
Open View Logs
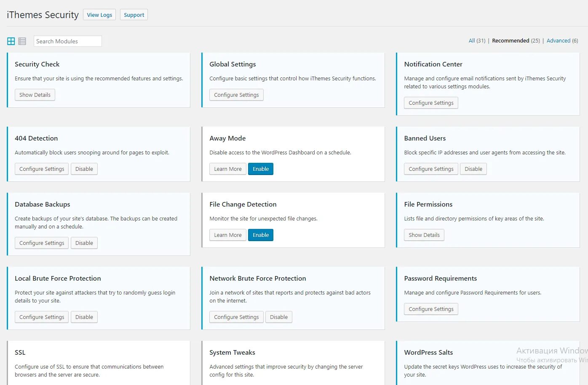pyautogui.click(x=99, y=15)
